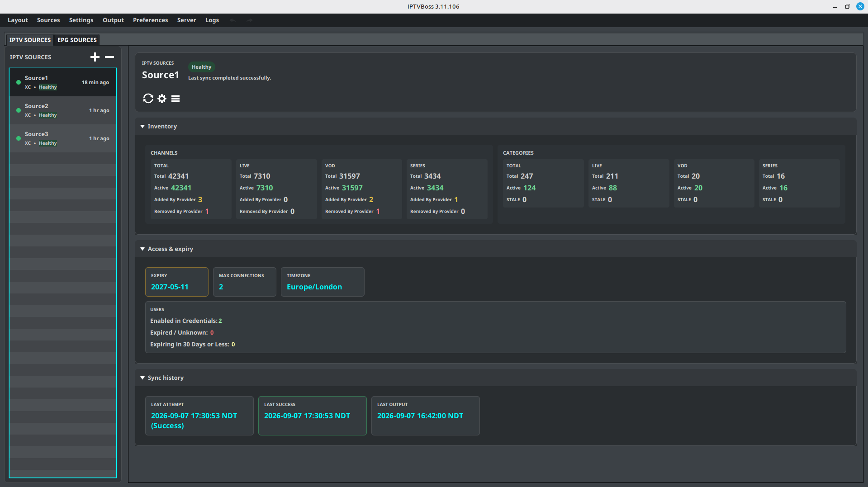Open the Output menu

113,20
